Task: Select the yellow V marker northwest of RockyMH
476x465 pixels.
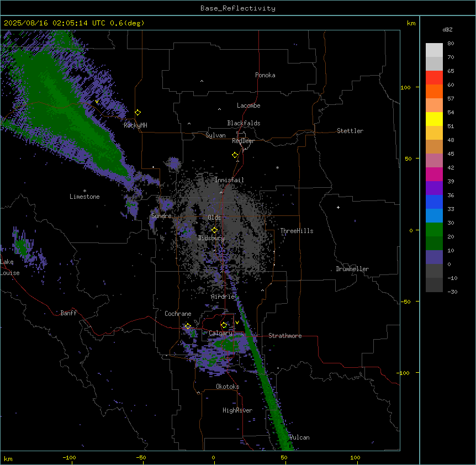Action: 97,102
